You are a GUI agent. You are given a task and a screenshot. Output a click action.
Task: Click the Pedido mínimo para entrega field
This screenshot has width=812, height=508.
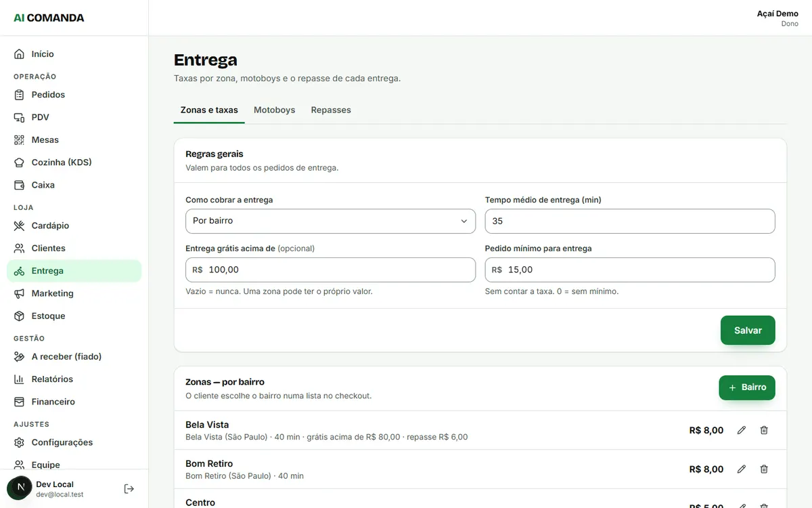[x=630, y=270]
